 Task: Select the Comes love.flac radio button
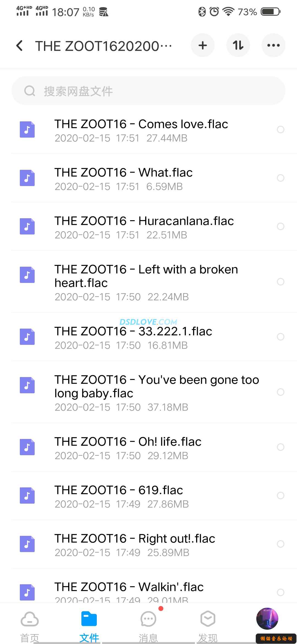[x=280, y=130]
